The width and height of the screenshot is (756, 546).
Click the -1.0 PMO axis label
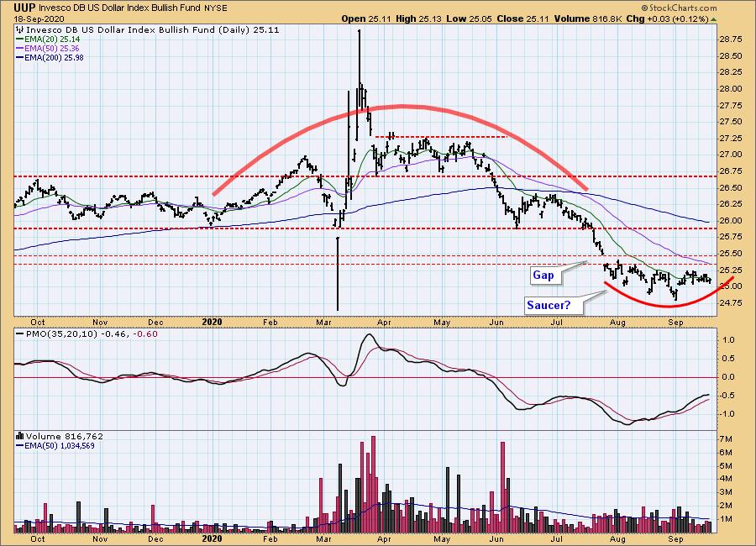coord(727,414)
